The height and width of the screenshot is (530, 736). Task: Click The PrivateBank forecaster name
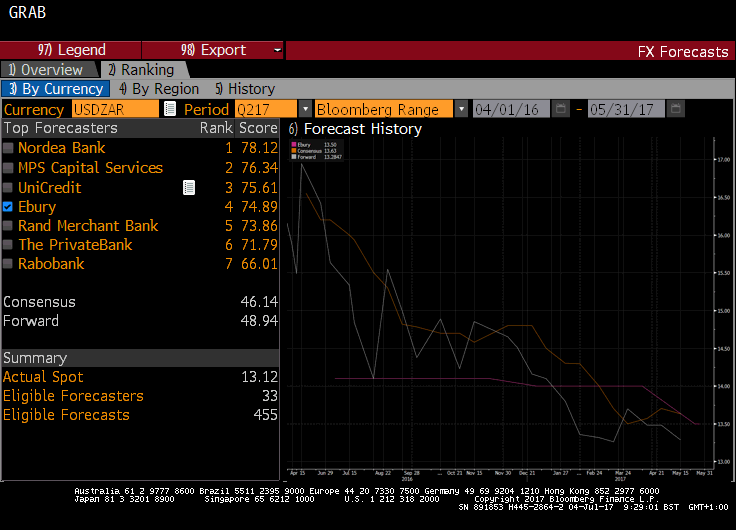pyautogui.click(x=75, y=245)
